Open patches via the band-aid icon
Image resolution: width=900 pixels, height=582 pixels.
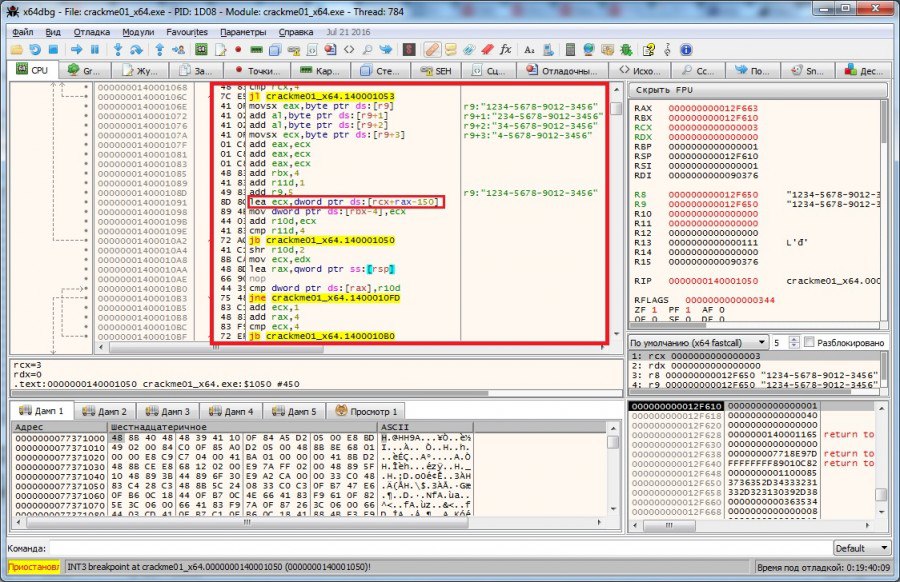(432, 48)
